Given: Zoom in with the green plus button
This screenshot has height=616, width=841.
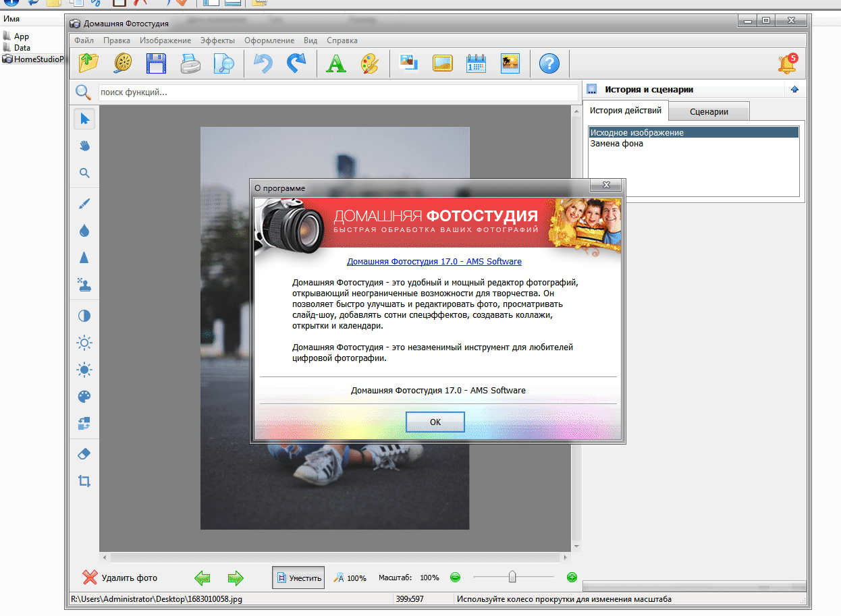Looking at the screenshot, I should click(x=572, y=577).
